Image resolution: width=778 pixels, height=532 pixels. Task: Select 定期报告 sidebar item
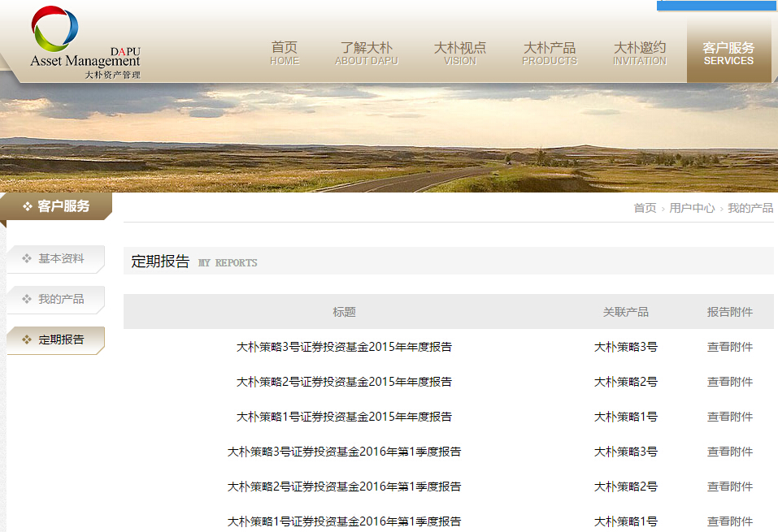pos(55,340)
